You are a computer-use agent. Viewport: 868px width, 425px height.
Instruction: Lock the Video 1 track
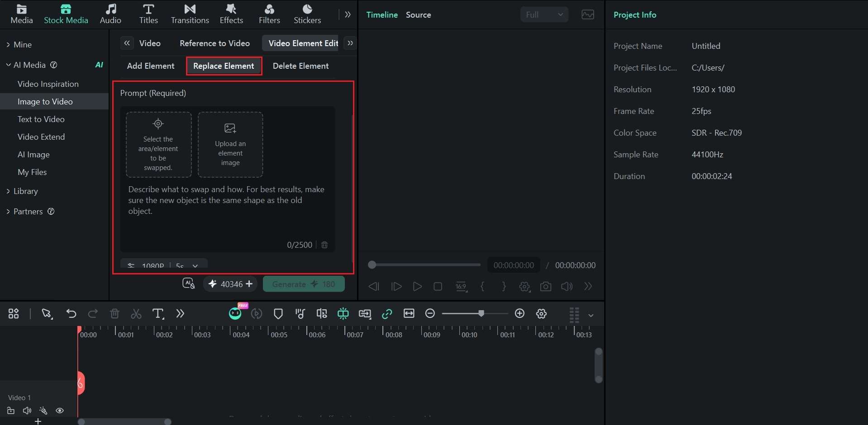[x=11, y=411]
